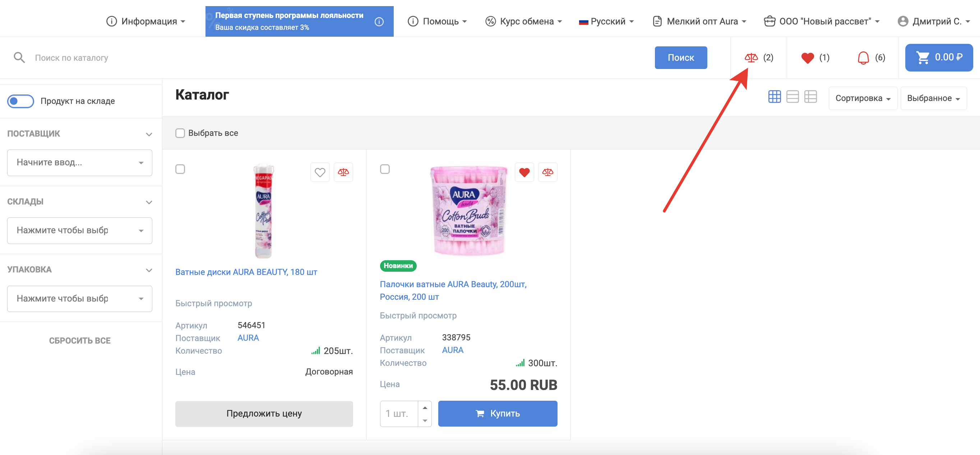Viewport: 980px width, 455px height.
Task: Toggle the Продукт на складе switch
Action: 20,101
